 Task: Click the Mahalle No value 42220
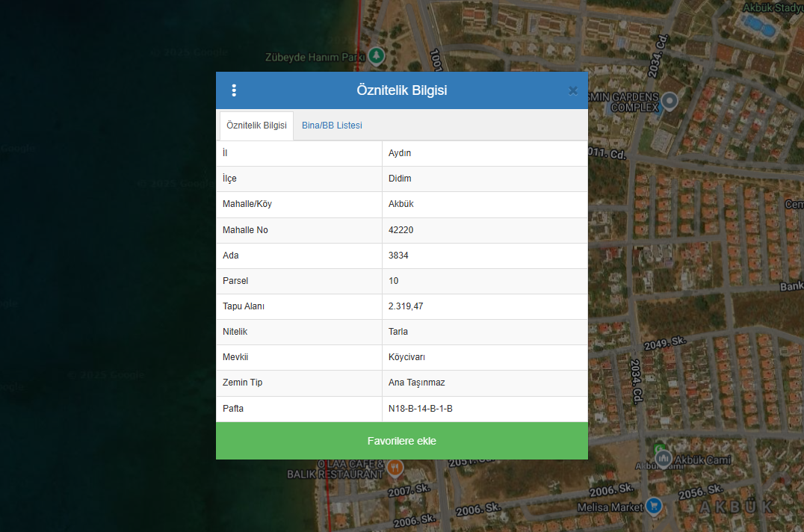coord(401,230)
